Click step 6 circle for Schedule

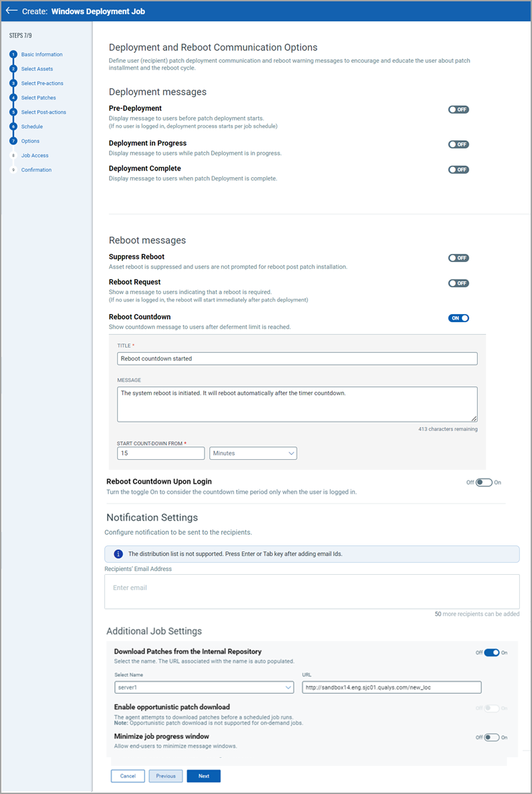coord(13,126)
